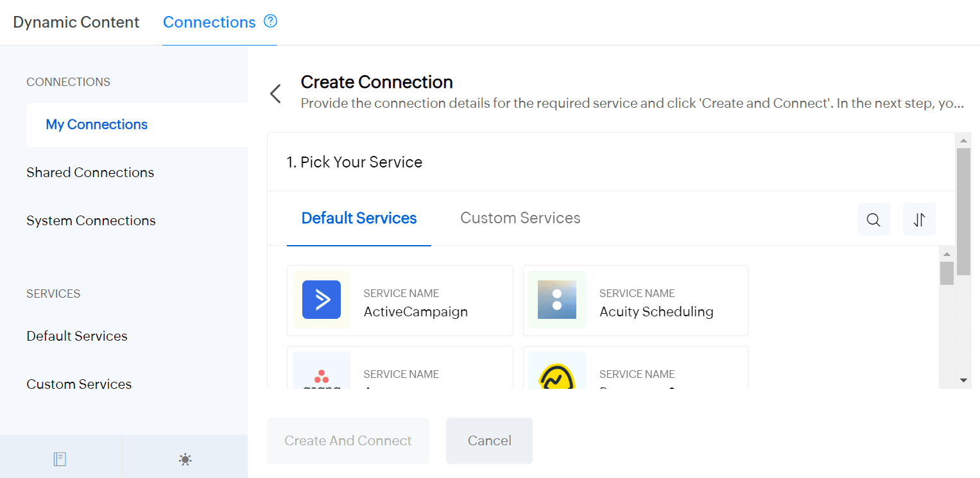Click the Cancel button

click(x=489, y=441)
